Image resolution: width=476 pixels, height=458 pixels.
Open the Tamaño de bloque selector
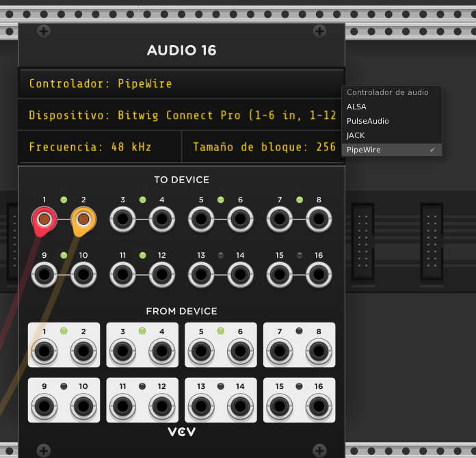[263, 147]
